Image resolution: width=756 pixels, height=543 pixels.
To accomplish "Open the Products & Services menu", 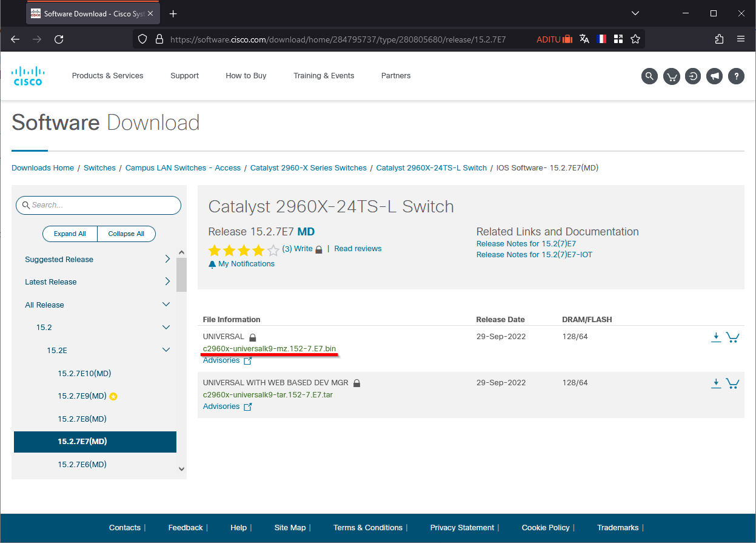I will pos(107,76).
